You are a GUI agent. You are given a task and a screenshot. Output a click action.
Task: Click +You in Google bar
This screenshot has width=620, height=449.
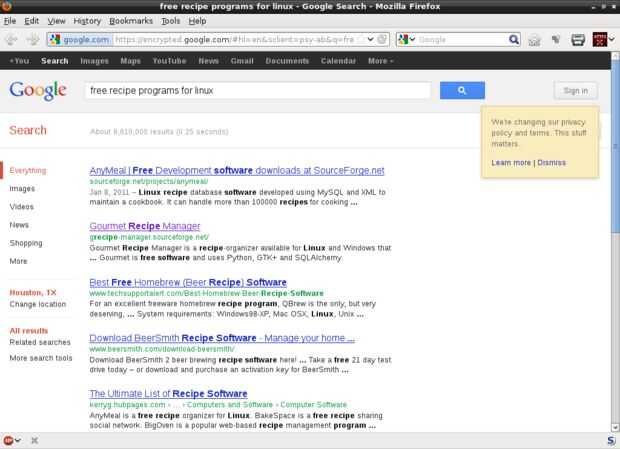pyautogui.click(x=19, y=61)
